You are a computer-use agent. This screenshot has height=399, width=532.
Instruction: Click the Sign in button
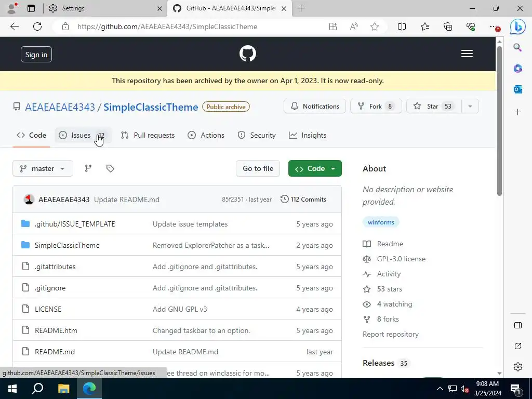(36, 54)
